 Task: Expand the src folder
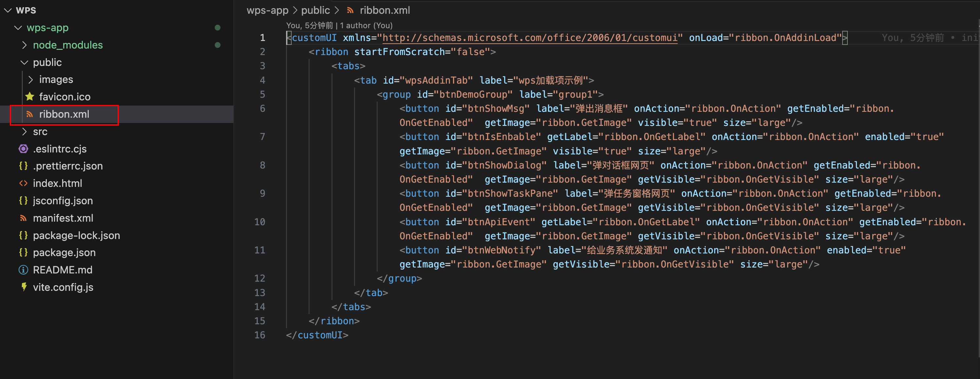tap(24, 131)
